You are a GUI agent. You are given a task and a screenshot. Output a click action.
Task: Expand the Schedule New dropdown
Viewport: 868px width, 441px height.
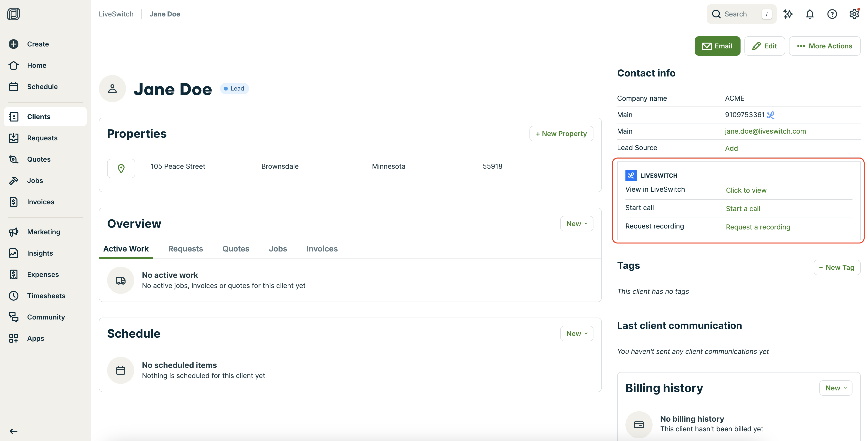[576, 334]
